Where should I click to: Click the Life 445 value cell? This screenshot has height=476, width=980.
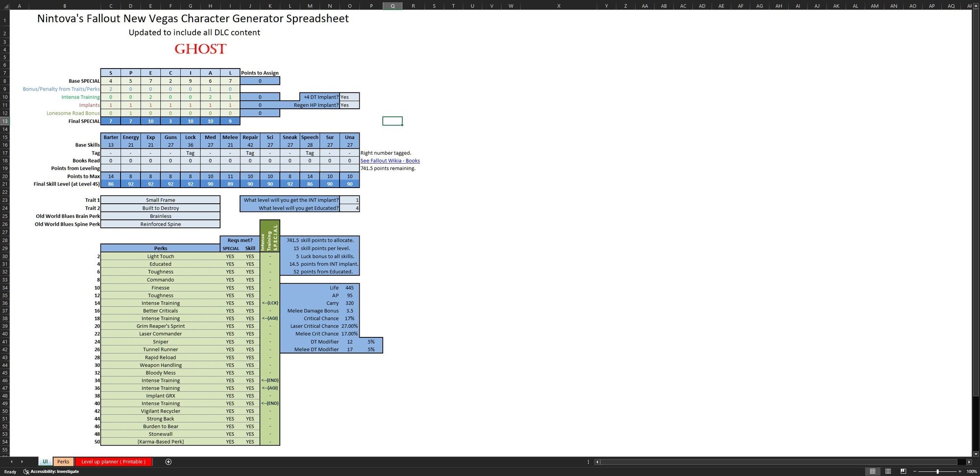(349, 288)
